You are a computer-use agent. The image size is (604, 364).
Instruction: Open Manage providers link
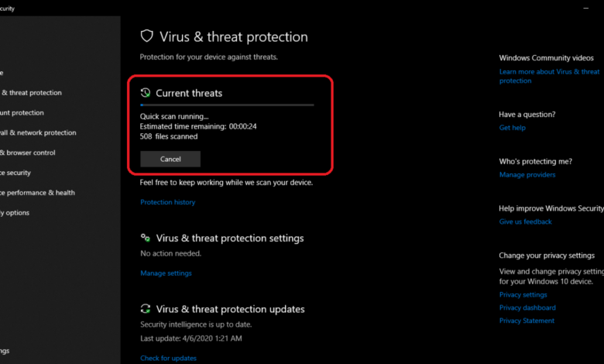pyautogui.click(x=527, y=175)
